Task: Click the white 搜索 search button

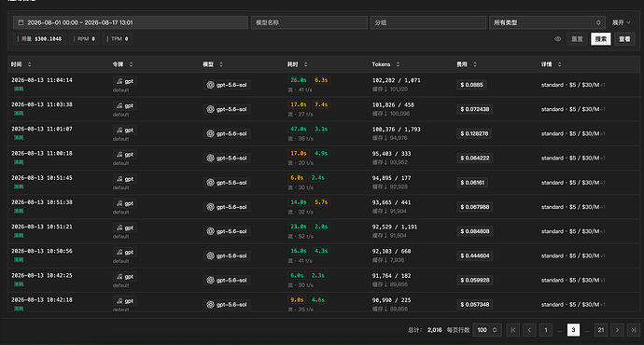Action: (x=601, y=39)
